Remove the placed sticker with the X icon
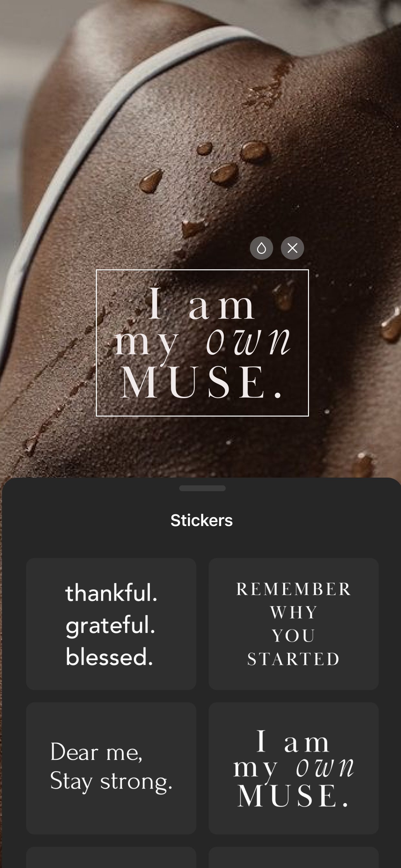This screenshot has height=868, width=401. pyautogui.click(x=292, y=248)
